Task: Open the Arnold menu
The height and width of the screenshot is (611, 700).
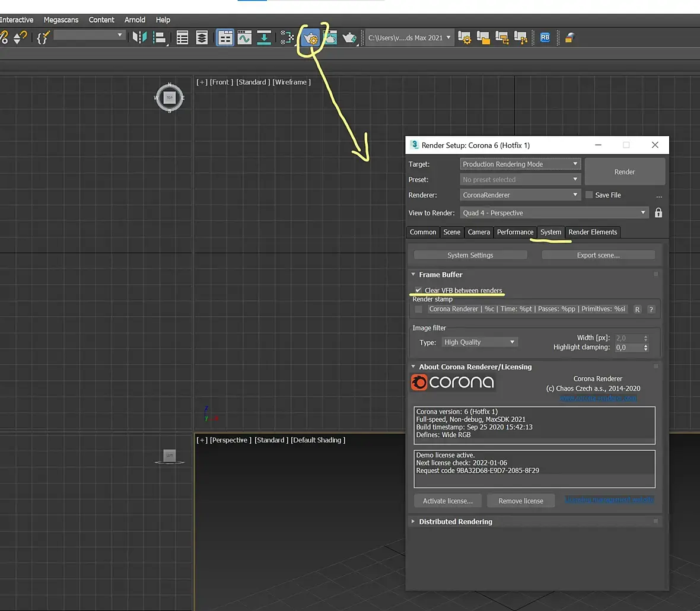Action: tap(135, 20)
